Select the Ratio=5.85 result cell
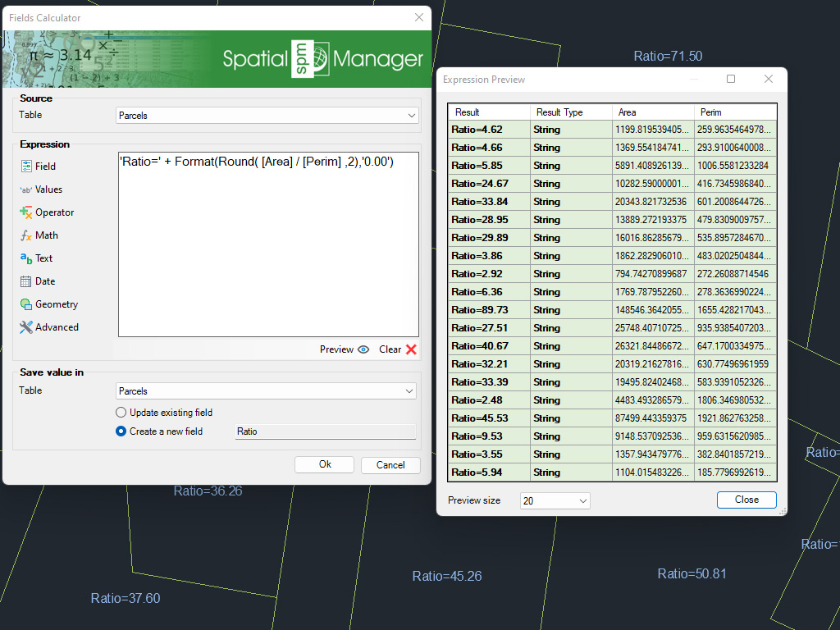Image resolution: width=840 pixels, height=630 pixels. [489, 166]
